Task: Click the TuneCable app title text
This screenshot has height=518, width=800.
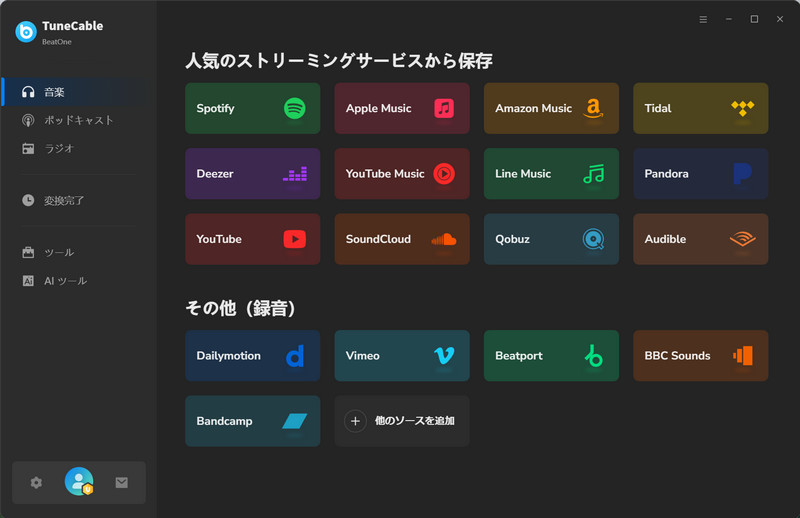Action: 72,26
